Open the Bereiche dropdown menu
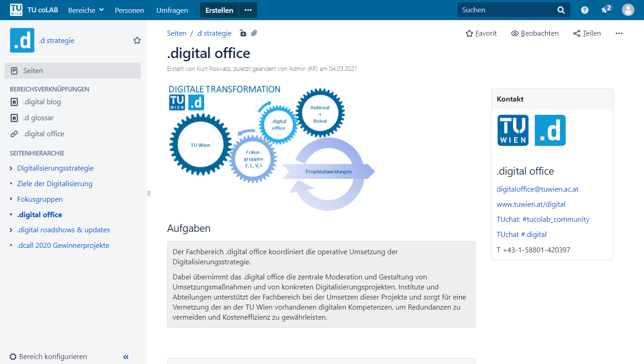This screenshot has width=644, height=364. (86, 10)
